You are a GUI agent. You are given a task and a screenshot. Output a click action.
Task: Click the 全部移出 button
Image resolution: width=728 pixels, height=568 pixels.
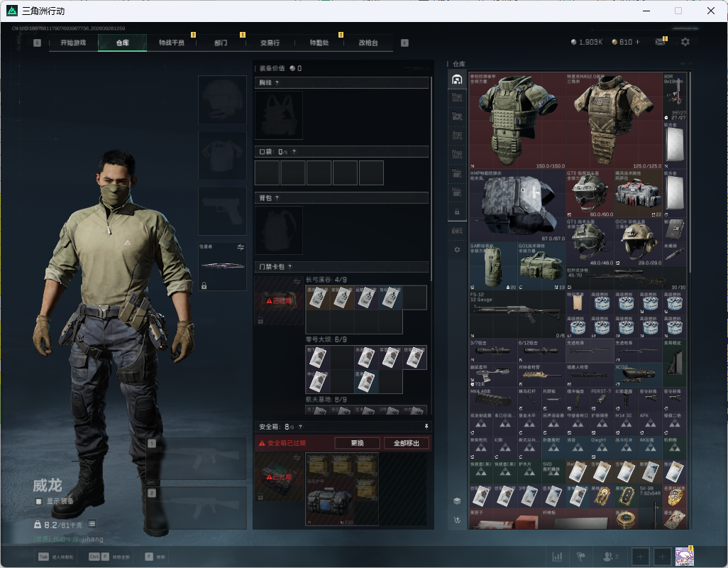(x=407, y=443)
